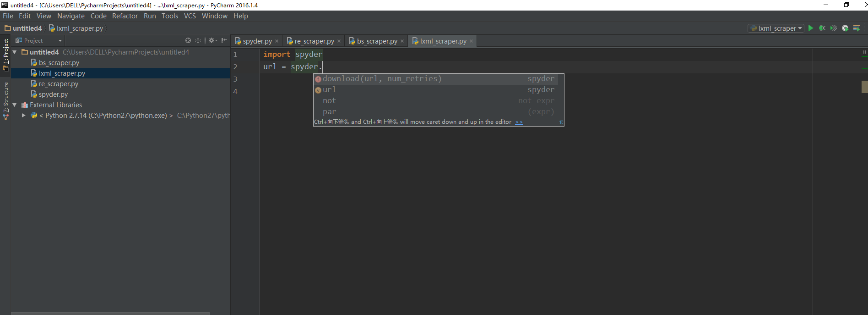Run lxml_scraper with coverage
This screenshot has width=868, height=315.
click(834, 28)
